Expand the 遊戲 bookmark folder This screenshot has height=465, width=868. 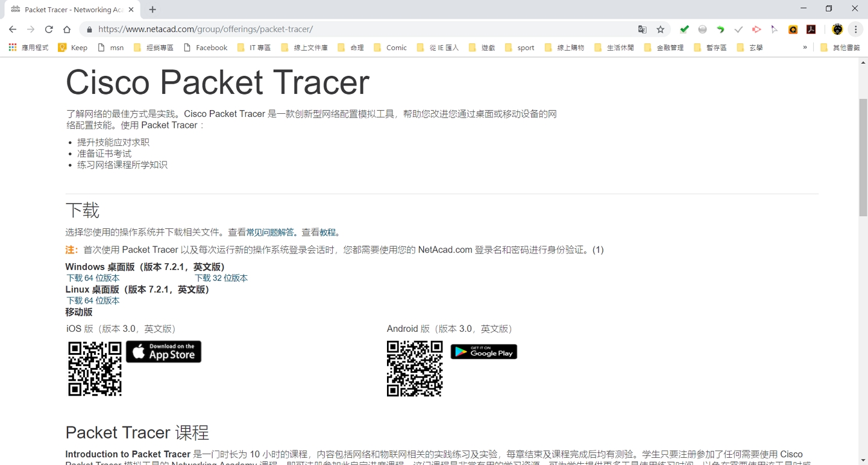[x=482, y=48]
